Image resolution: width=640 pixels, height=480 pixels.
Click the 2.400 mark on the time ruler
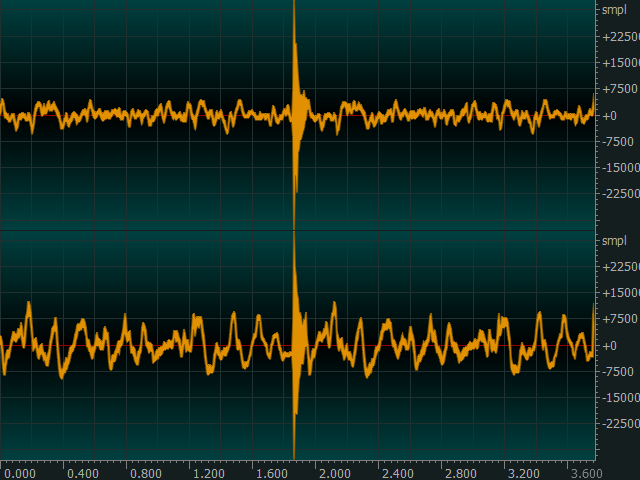(x=397, y=472)
